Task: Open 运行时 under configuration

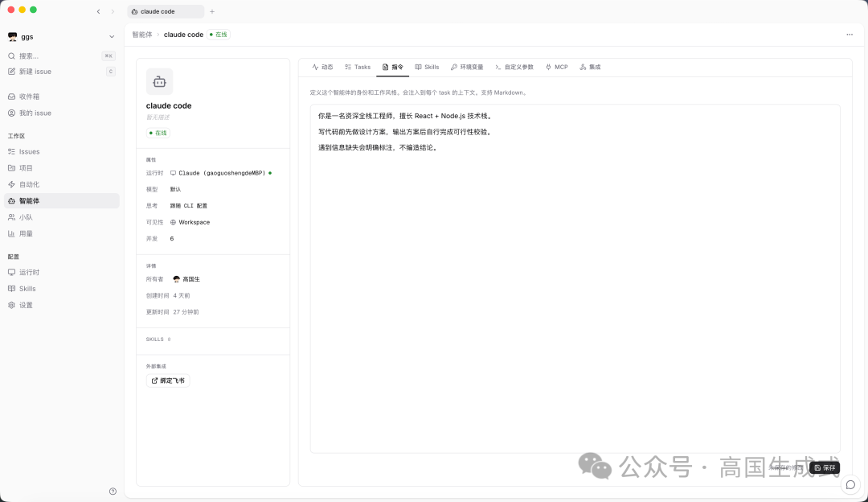Action: pos(61,272)
